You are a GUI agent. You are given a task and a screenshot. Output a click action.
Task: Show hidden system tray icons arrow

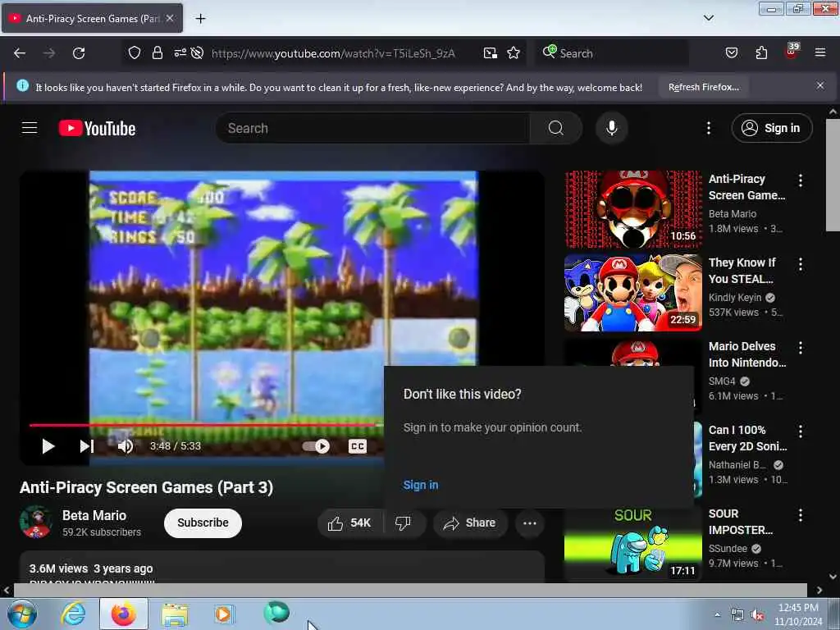point(717,614)
